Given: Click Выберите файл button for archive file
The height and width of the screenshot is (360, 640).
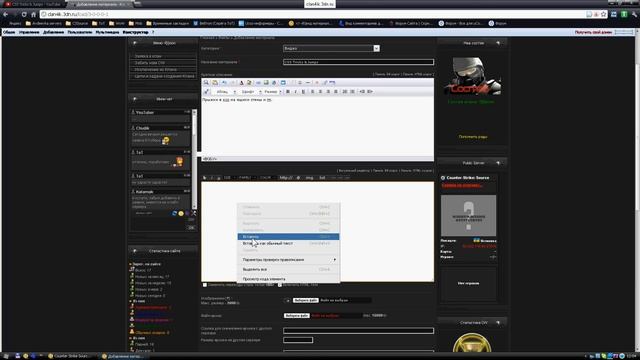Looking at the screenshot, I should 297,316.
